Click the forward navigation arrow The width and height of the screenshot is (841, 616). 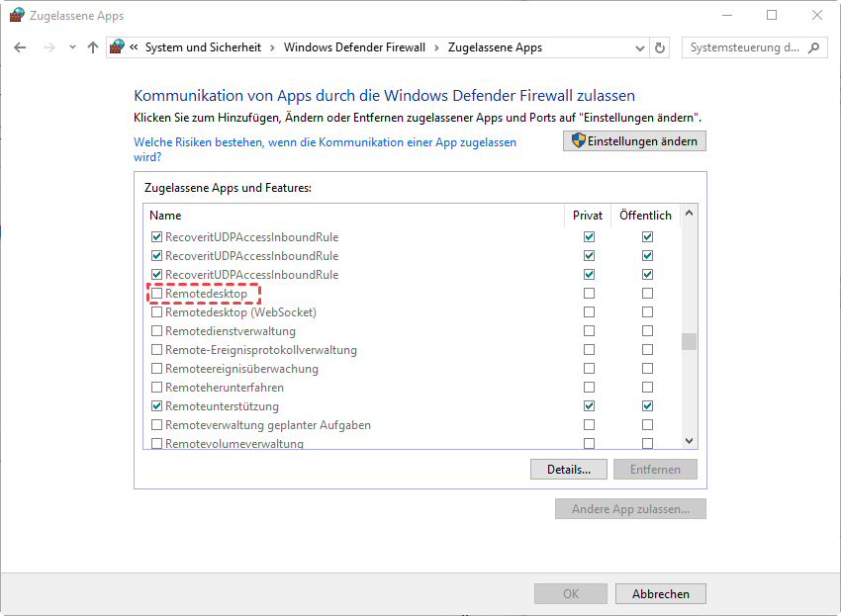[x=49, y=47]
